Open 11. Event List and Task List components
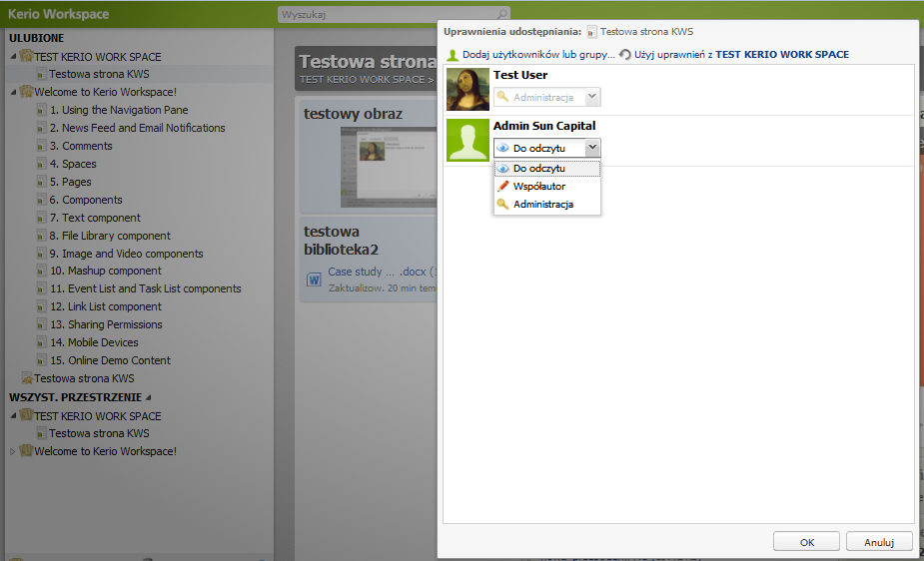The image size is (924, 561). [146, 288]
